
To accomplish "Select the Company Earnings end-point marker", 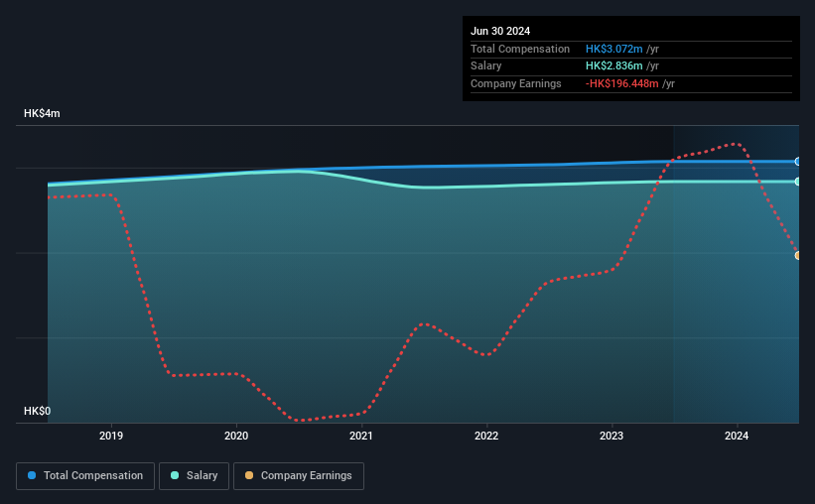I will [x=797, y=256].
